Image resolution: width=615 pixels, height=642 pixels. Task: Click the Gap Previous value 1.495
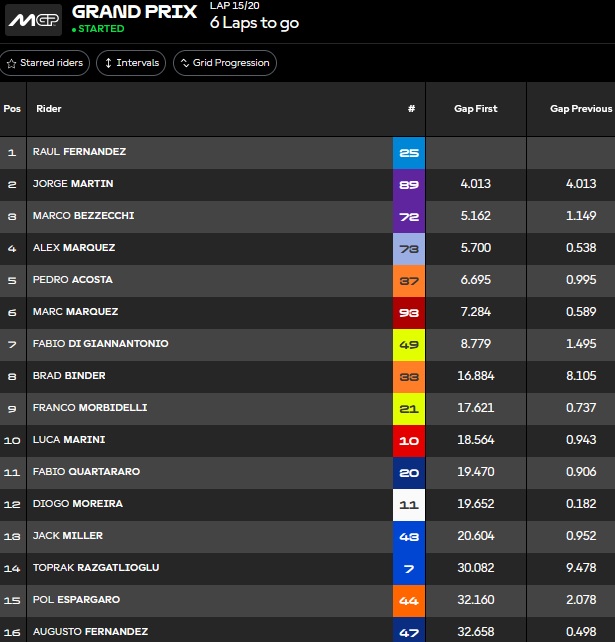[x=581, y=343]
